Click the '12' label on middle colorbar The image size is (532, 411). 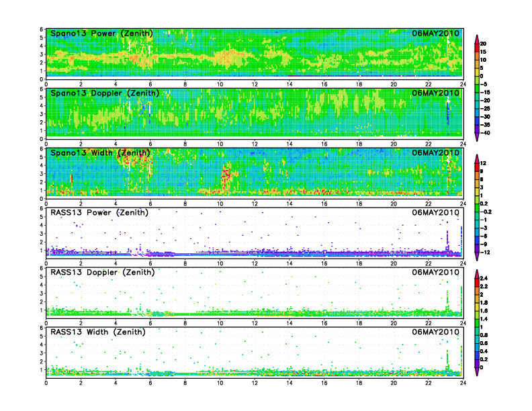(x=483, y=163)
